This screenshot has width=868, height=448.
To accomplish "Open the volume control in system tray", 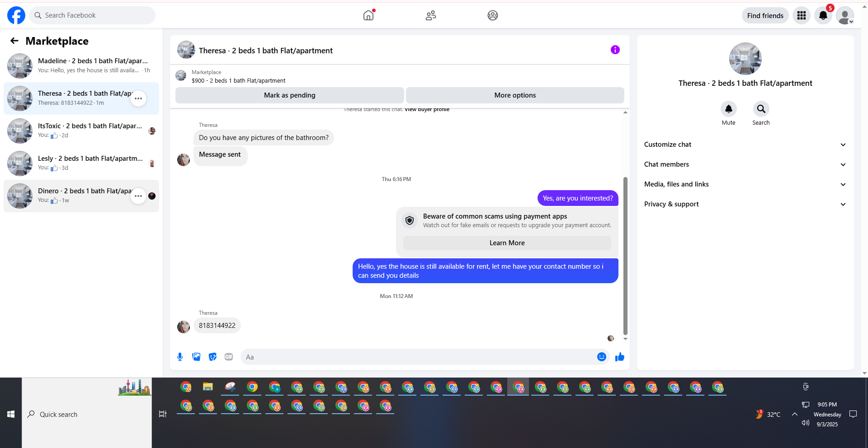I will [806, 423].
